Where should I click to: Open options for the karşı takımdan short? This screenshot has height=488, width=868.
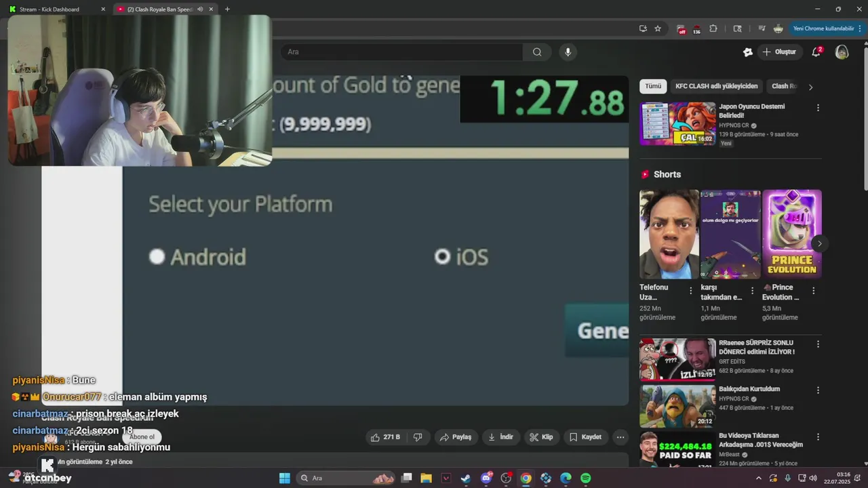point(752,291)
